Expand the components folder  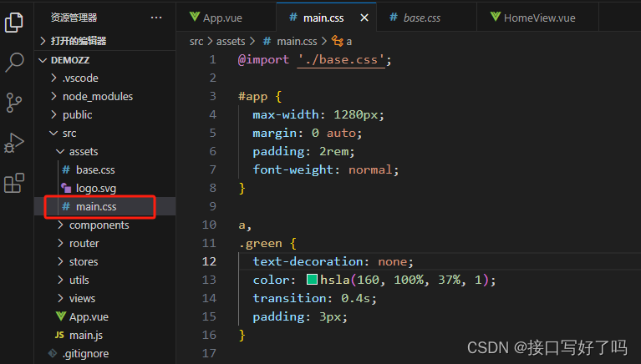click(x=104, y=225)
